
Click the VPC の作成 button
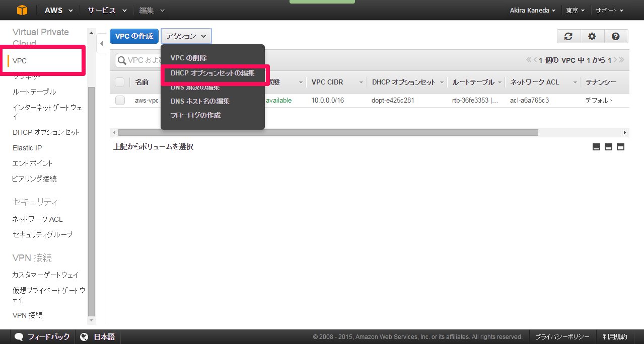134,36
